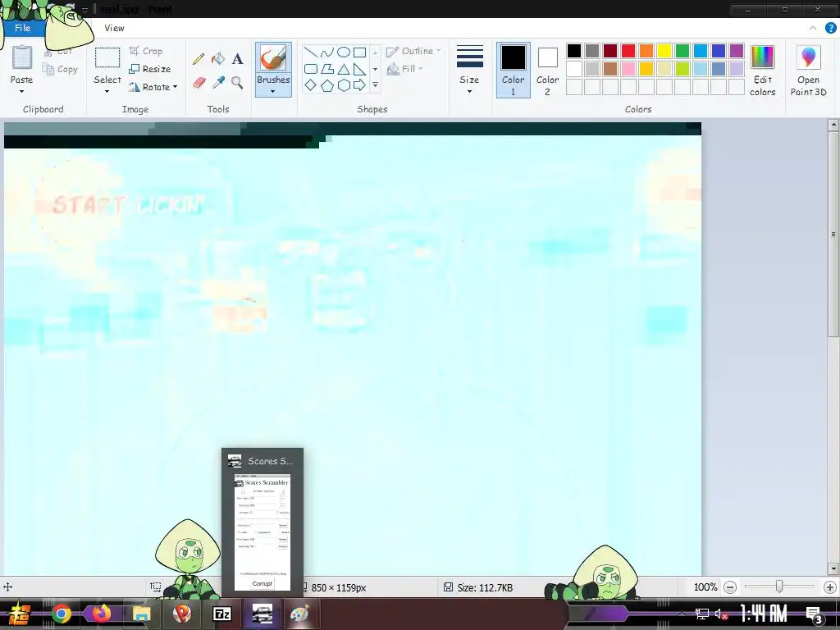
Task: Open the Rotate dropdown
Action: coord(153,87)
